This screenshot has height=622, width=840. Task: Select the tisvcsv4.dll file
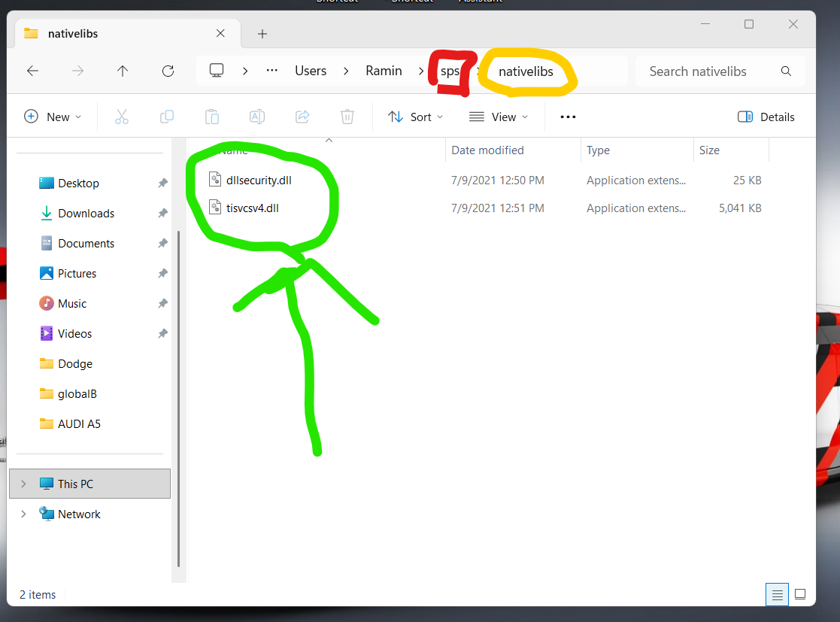coord(253,208)
